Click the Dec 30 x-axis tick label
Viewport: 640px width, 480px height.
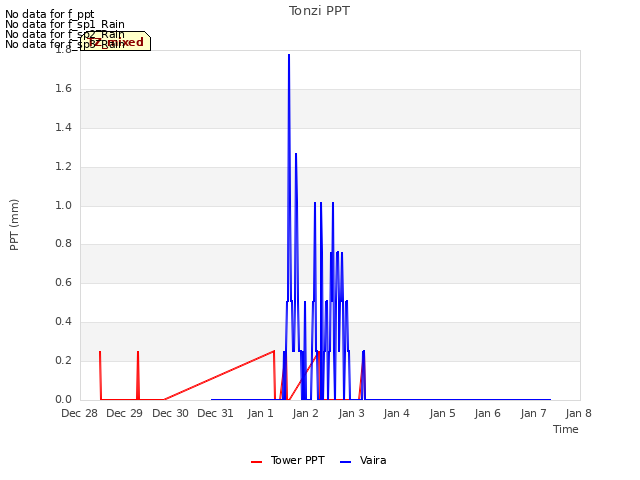coord(170,413)
